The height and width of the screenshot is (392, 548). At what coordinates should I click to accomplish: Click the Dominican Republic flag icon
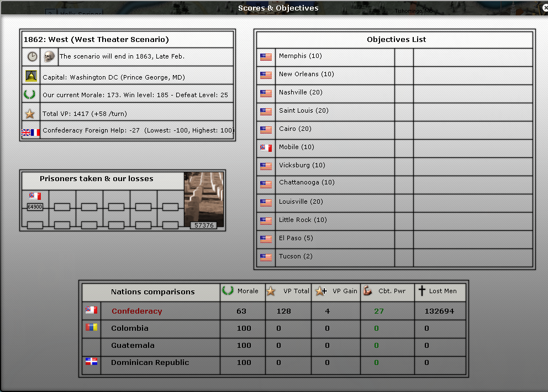[91, 362]
